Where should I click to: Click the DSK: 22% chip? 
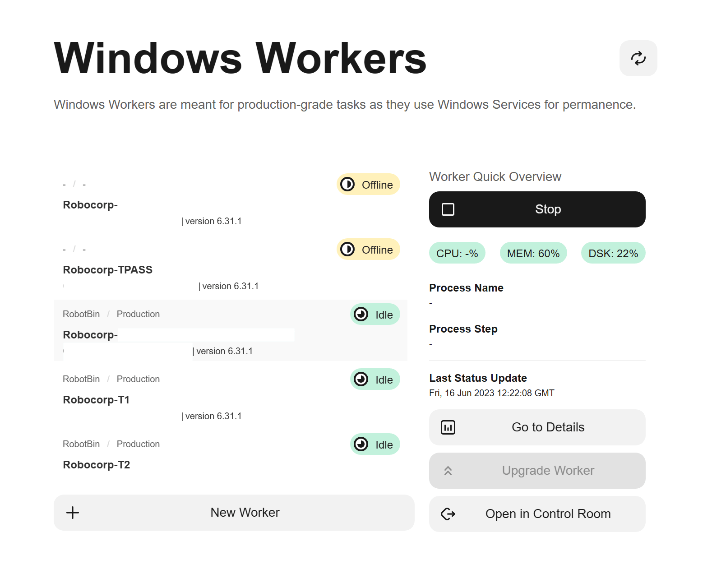pyautogui.click(x=613, y=253)
